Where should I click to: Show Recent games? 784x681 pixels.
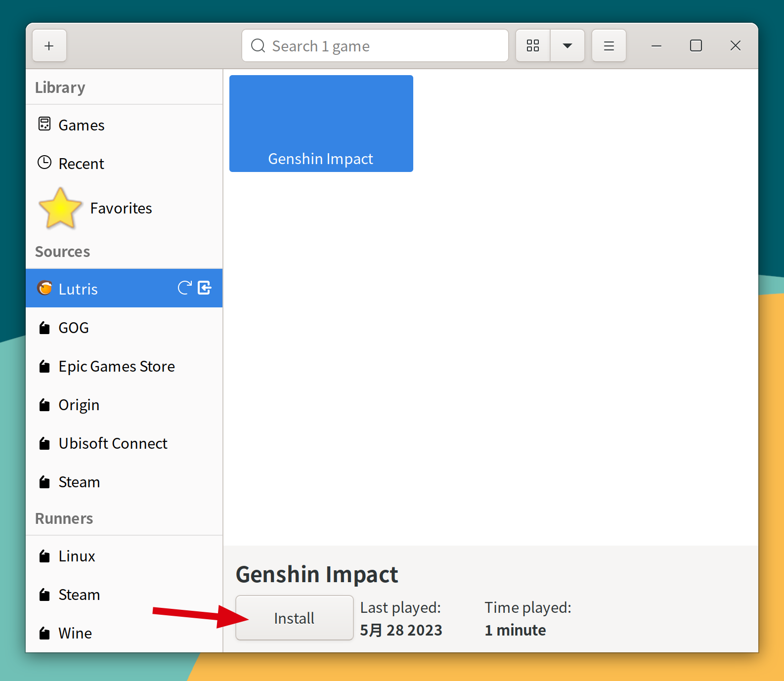point(124,164)
